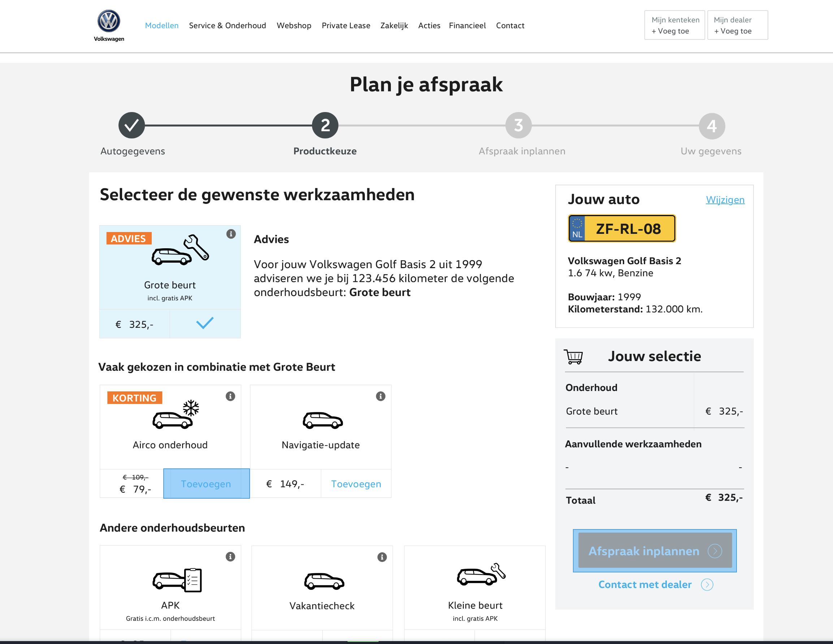Click the Wijzigen link
833x644 pixels.
(x=725, y=199)
